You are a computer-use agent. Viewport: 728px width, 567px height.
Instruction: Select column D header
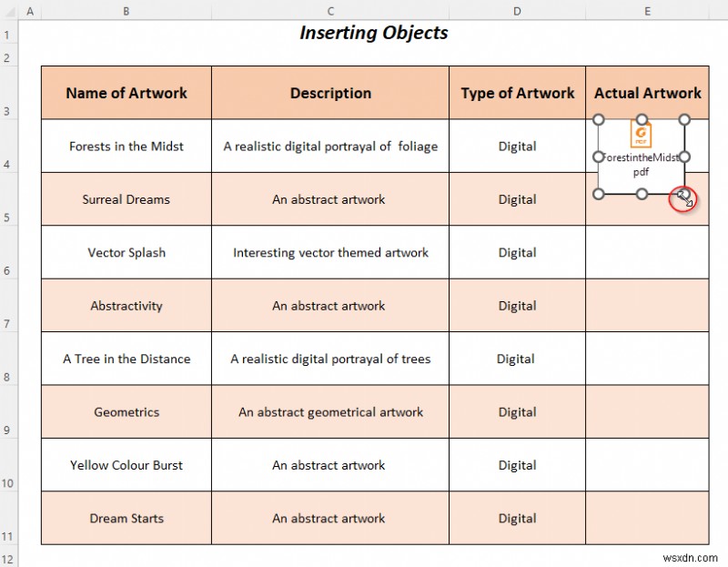tap(517, 11)
